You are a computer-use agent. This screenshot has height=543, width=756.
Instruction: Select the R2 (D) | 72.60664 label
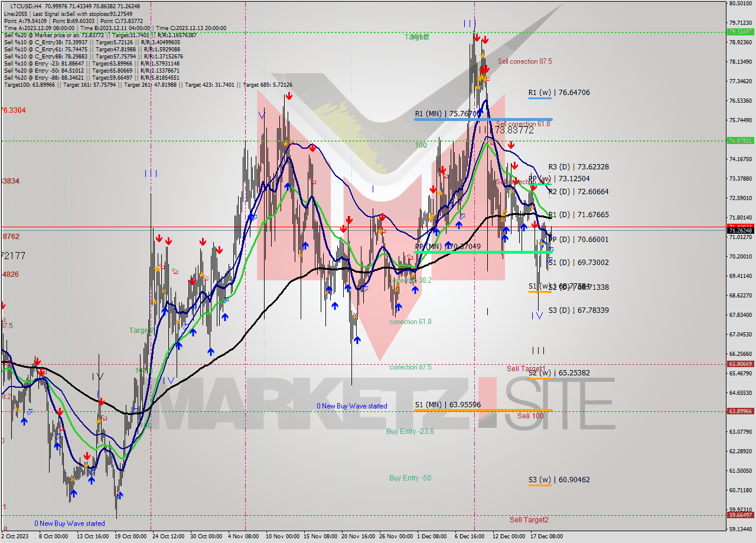(x=578, y=192)
